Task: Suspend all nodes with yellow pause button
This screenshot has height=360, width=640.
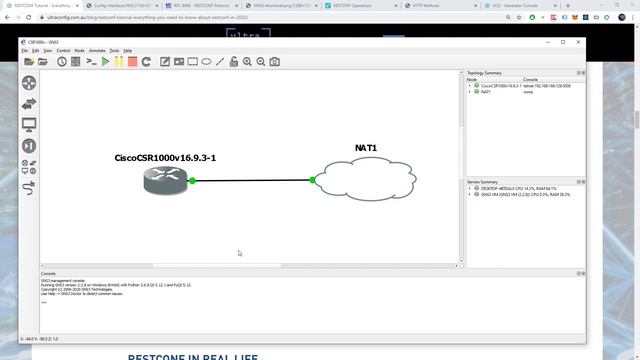Action: (119, 62)
